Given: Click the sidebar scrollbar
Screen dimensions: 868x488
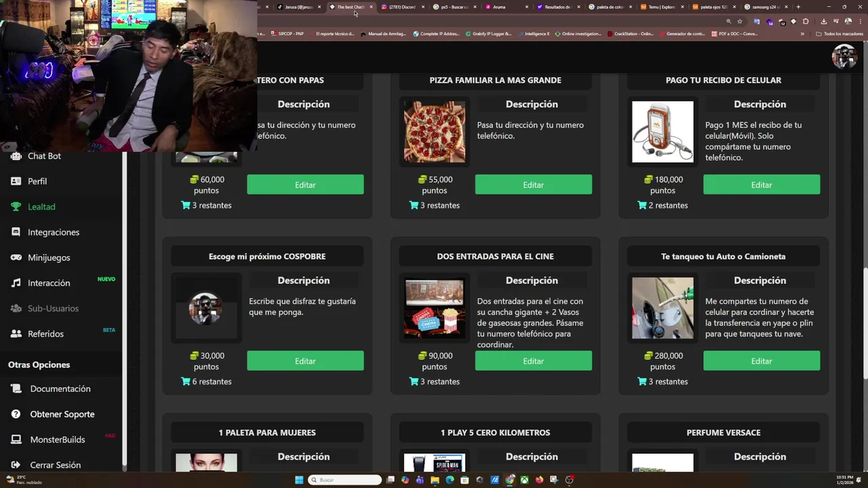Looking at the screenshot, I should click(x=124, y=308).
